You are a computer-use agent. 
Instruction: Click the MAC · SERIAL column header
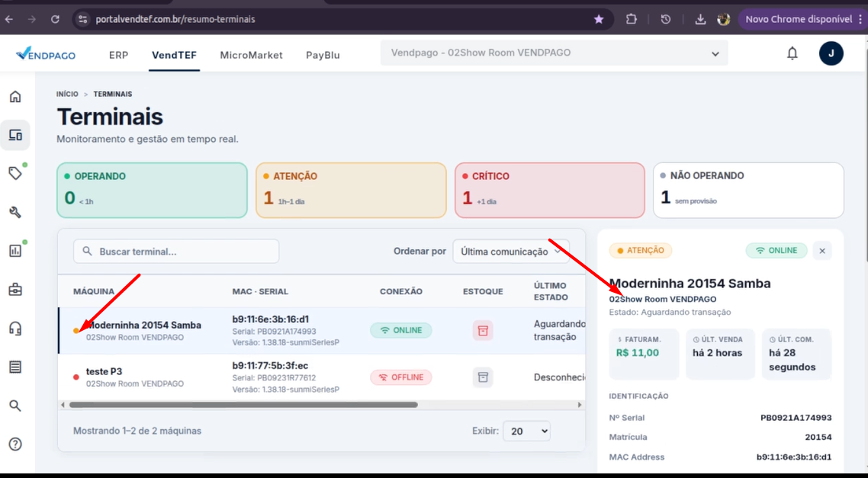[260, 291]
